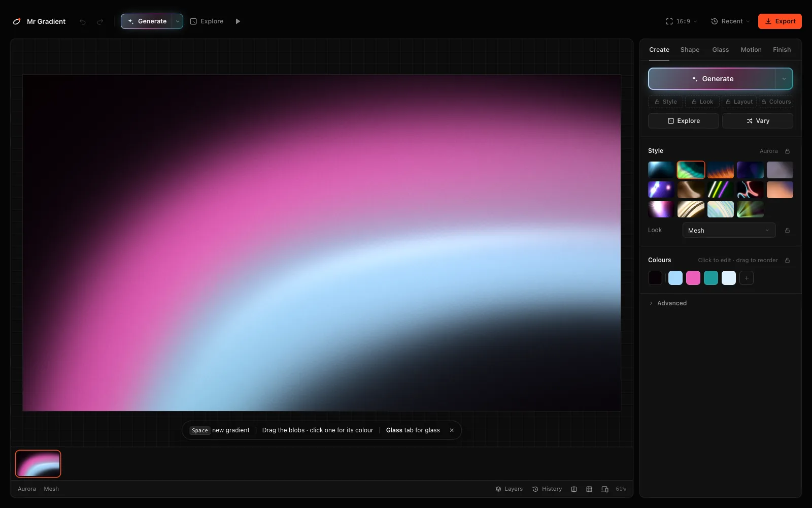Add a new colour with plus button
812x508 pixels.
tap(747, 278)
